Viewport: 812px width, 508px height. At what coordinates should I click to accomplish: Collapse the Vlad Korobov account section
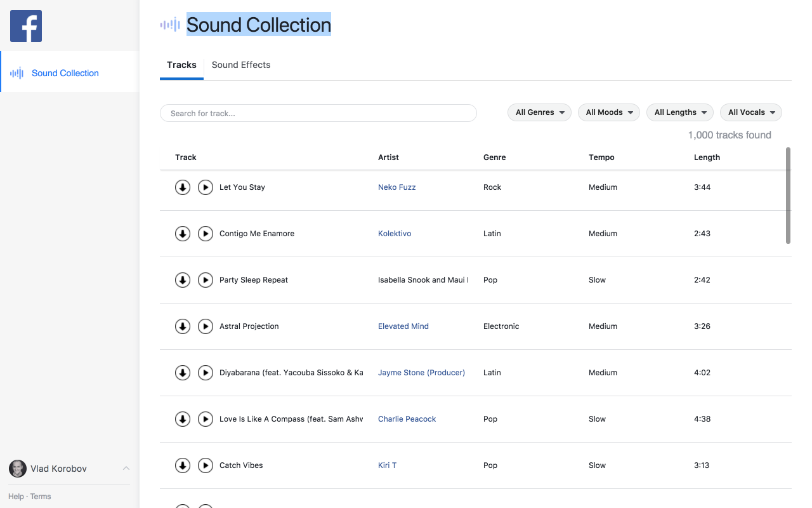[126, 468]
